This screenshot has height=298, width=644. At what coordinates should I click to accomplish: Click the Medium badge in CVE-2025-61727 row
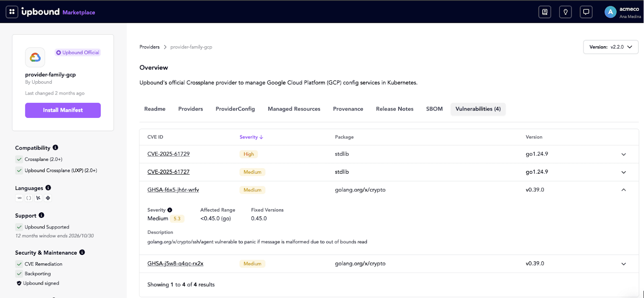point(252,172)
